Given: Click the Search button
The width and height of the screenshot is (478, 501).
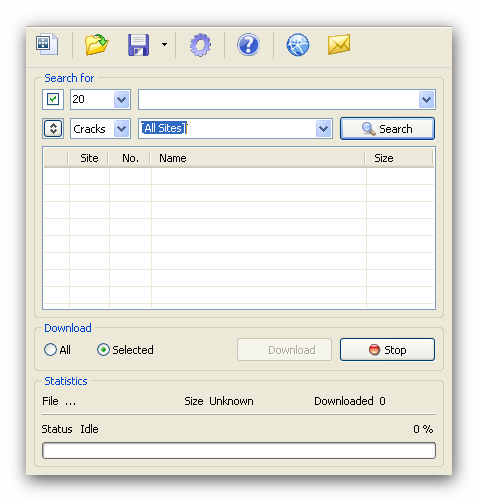Looking at the screenshot, I should pyautogui.click(x=387, y=128).
